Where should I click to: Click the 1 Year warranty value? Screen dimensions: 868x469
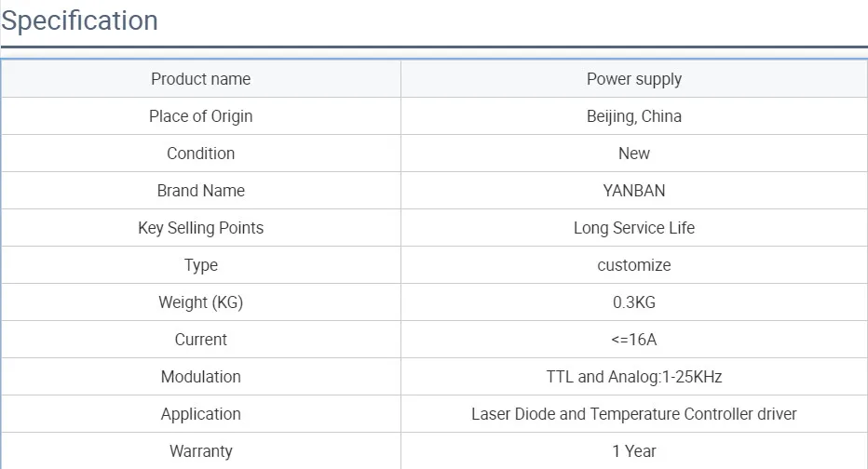(x=634, y=450)
